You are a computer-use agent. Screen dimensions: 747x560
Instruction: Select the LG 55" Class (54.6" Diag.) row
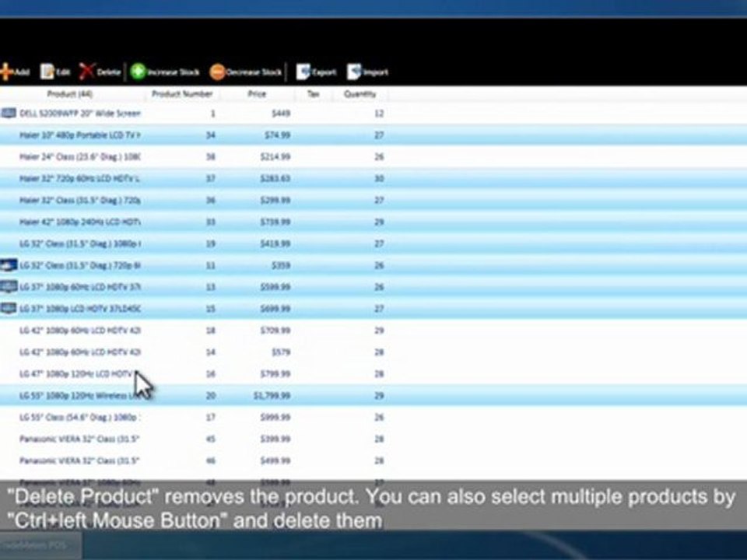point(373,417)
